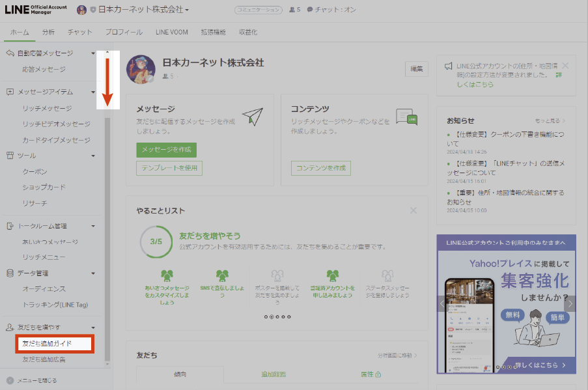Collapse the データ管理 section
Viewport: 588px width, 390px height.
[x=93, y=273]
